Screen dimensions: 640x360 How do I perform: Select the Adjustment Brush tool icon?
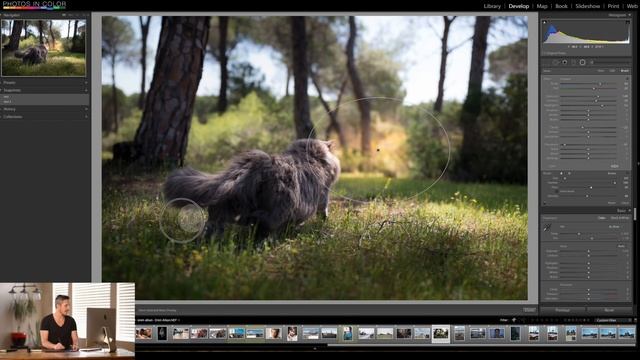coord(592,62)
